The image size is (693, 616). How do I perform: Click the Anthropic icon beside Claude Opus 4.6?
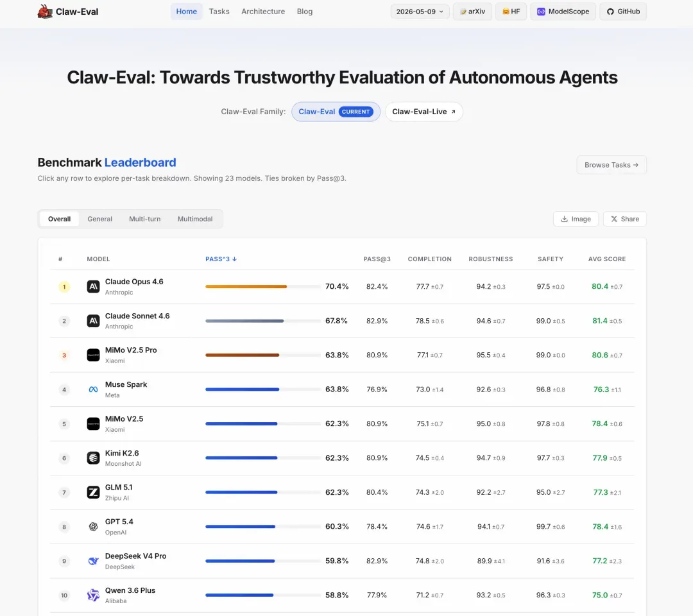point(93,286)
